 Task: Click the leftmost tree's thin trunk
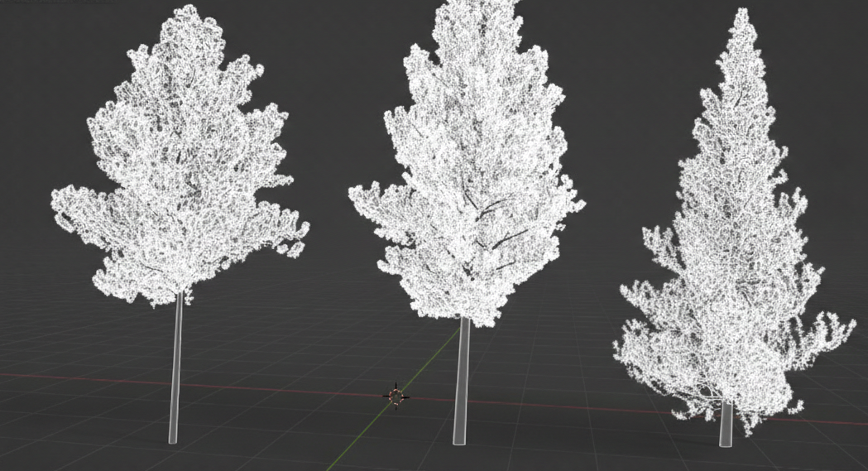click(x=175, y=368)
